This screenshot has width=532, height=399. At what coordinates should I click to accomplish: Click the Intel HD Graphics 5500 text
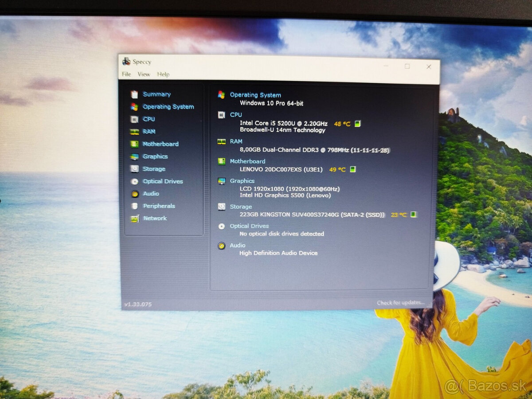click(285, 195)
